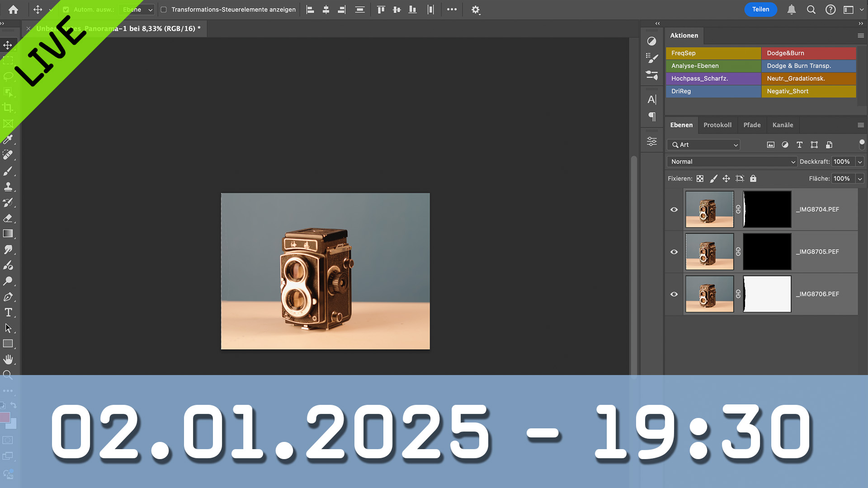Align vertical centers of layers
868x488 pixels.
click(x=397, y=9)
